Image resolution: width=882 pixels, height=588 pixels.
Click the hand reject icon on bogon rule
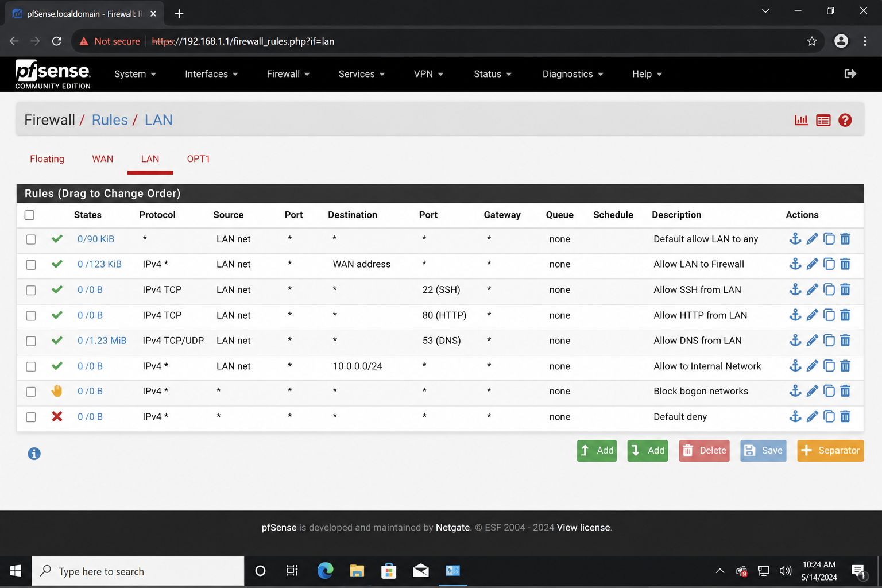[57, 391]
